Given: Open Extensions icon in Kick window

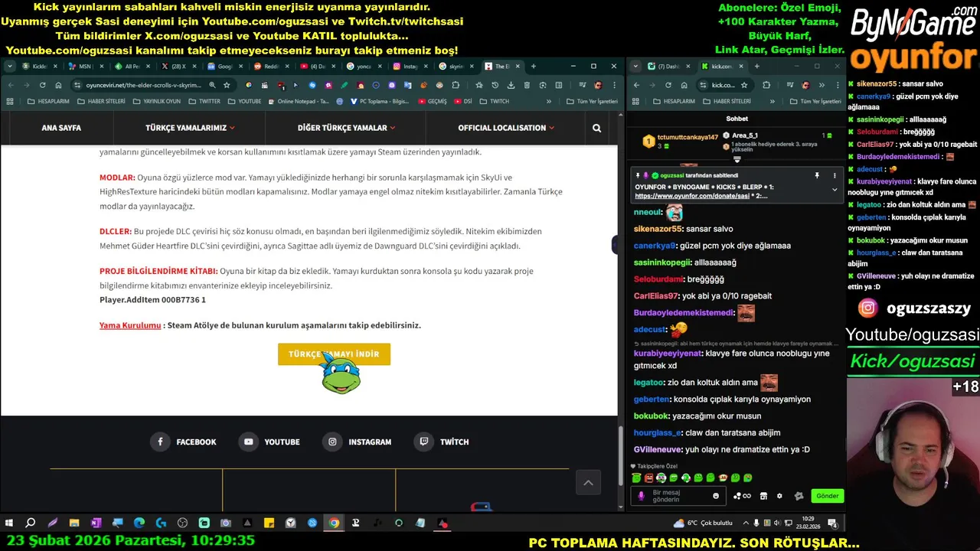Looking at the screenshot, I should pyautogui.click(x=766, y=85).
